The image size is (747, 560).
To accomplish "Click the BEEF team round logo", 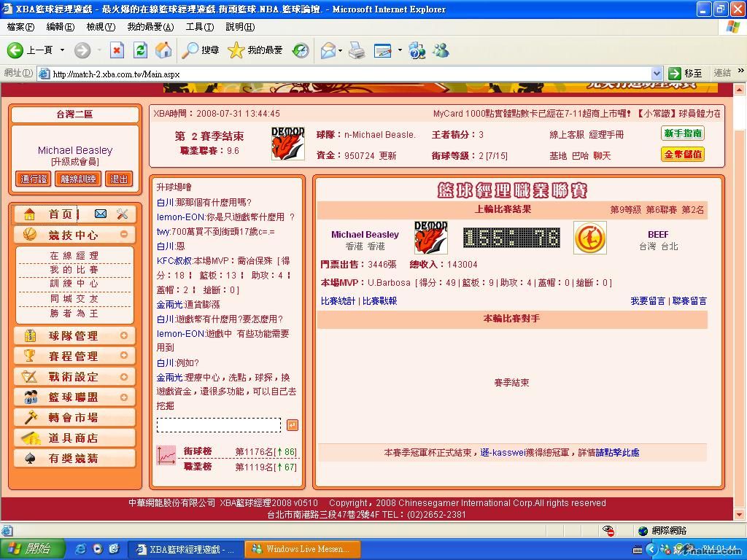I will pos(589,238).
